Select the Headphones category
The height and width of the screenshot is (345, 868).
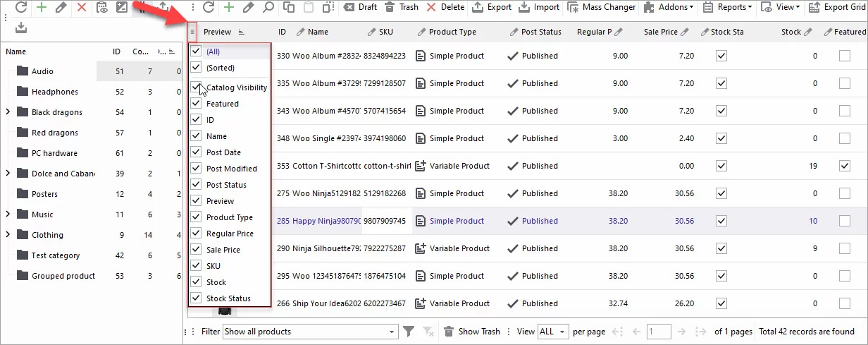coord(54,92)
